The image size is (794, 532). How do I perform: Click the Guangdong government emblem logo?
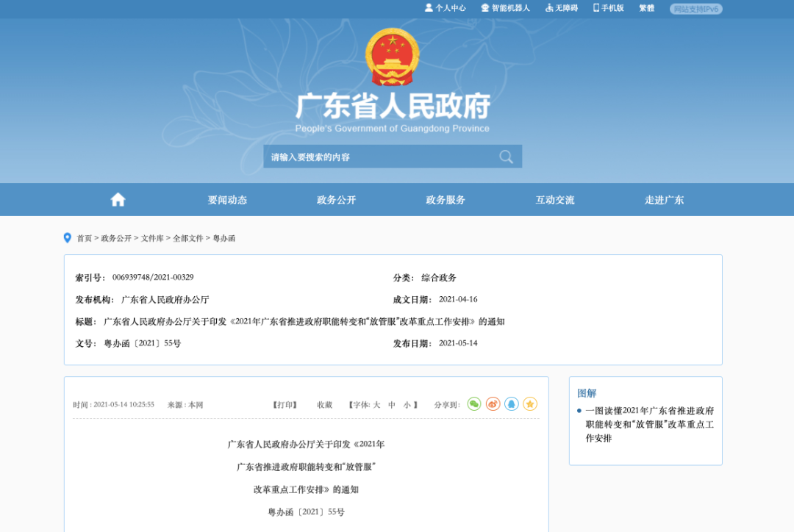pyautogui.click(x=393, y=55)
